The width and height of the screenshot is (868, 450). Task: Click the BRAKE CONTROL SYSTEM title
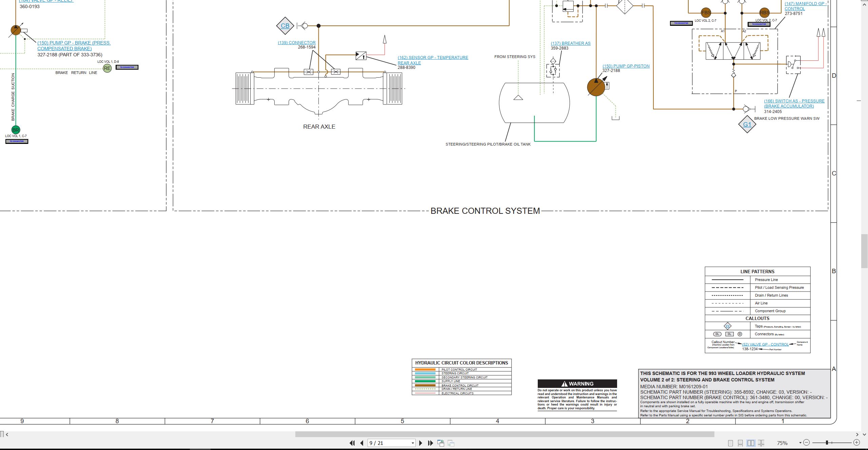point(485,211)
